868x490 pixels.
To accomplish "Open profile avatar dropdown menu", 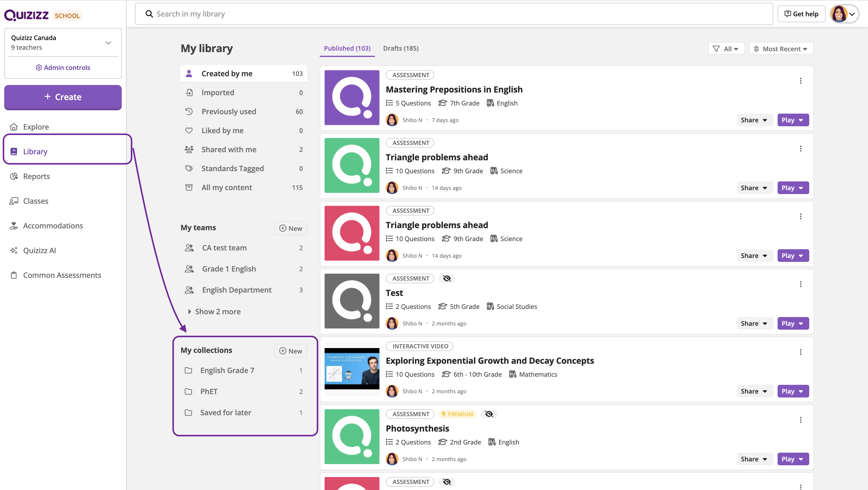I will point(844,14).
